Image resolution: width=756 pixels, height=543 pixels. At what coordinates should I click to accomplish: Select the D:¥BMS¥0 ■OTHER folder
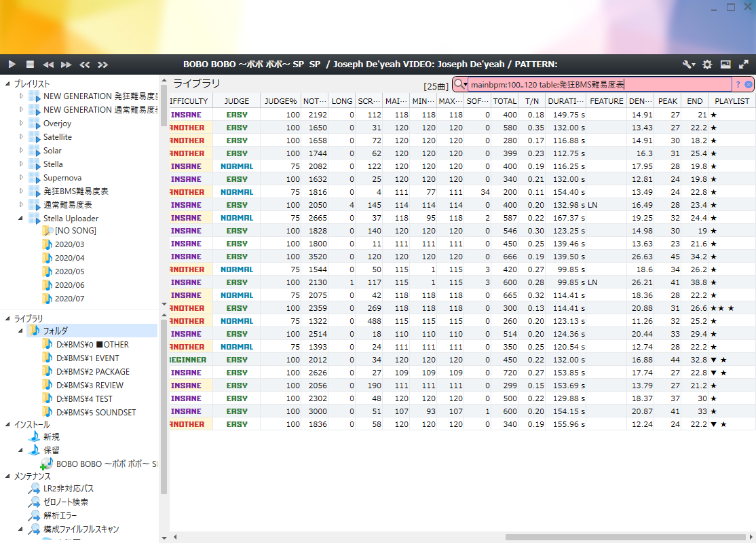[92, 345]
